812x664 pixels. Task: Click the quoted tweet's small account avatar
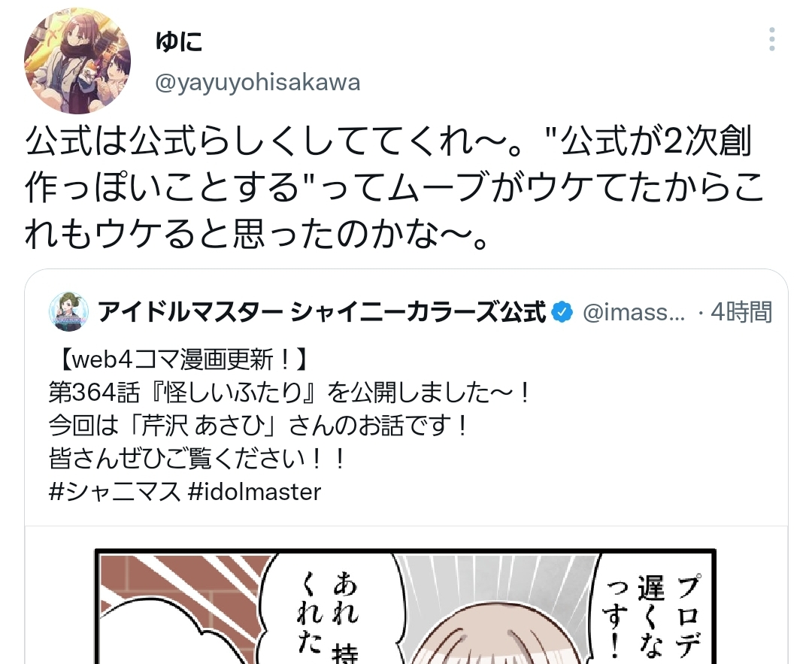coord(69,312)
